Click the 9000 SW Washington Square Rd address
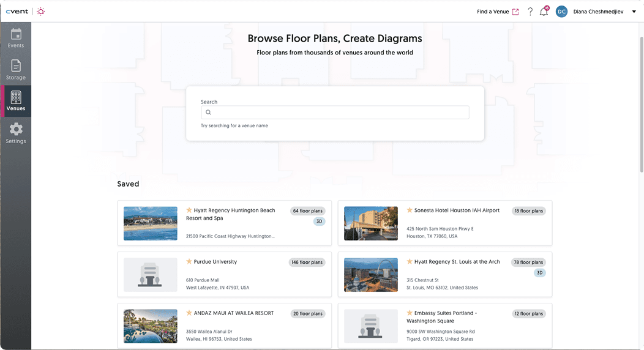This screenshot has width=644, height=350. 441,335
